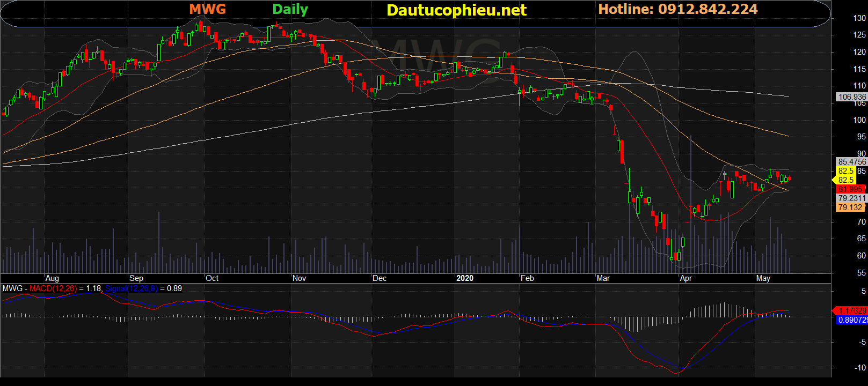The image size is (868, 386).
Task: Click the Hotline phone number text
Action: [677, 9]
